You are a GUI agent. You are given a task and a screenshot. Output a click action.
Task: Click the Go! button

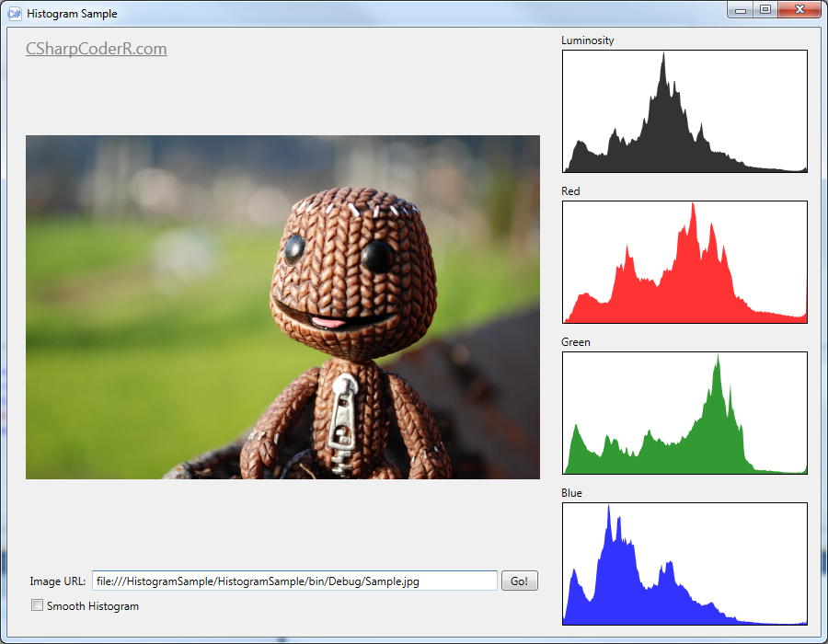(519, 581)
